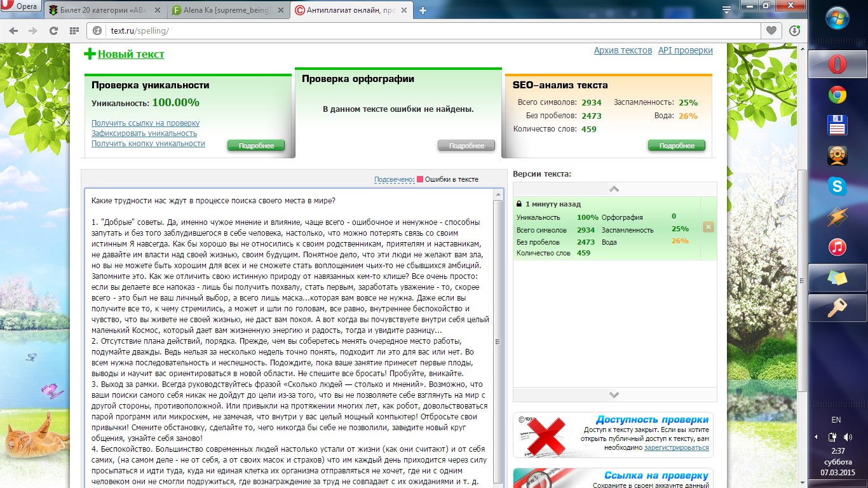Open iTunes from the taskbar
This screenshot has height=488, width=868.
837,247
